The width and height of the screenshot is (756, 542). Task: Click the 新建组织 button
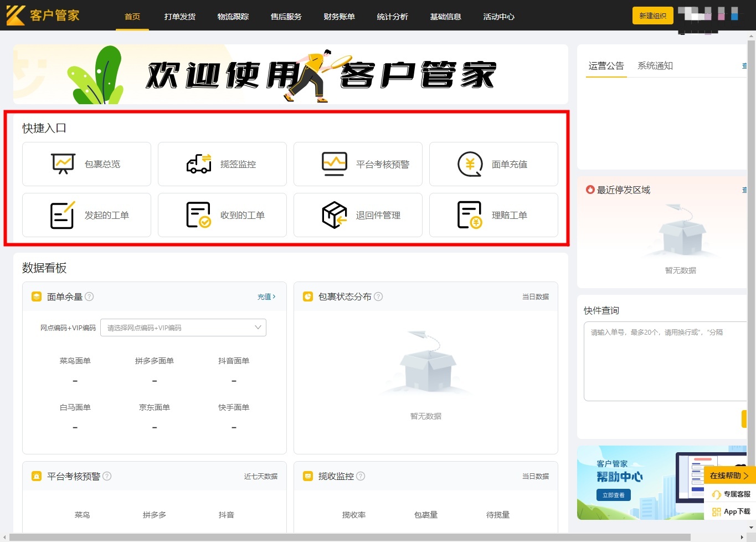pyautogui.click(x=652, y=16)
